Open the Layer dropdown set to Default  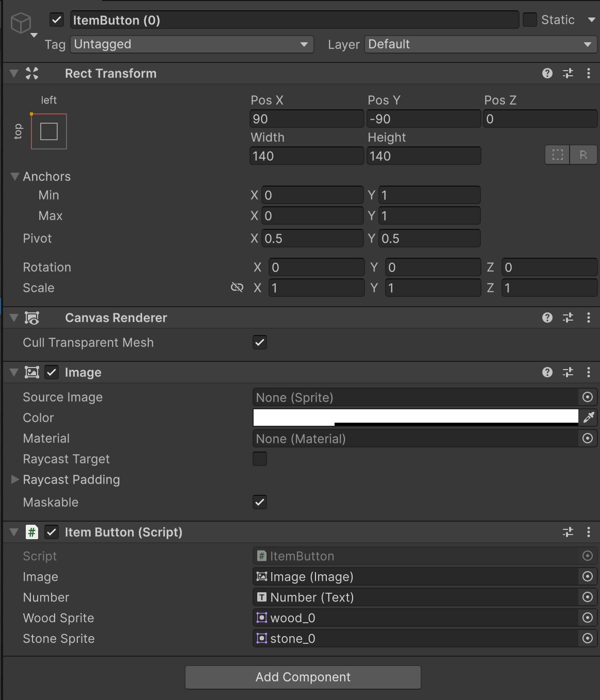(480, 44)
